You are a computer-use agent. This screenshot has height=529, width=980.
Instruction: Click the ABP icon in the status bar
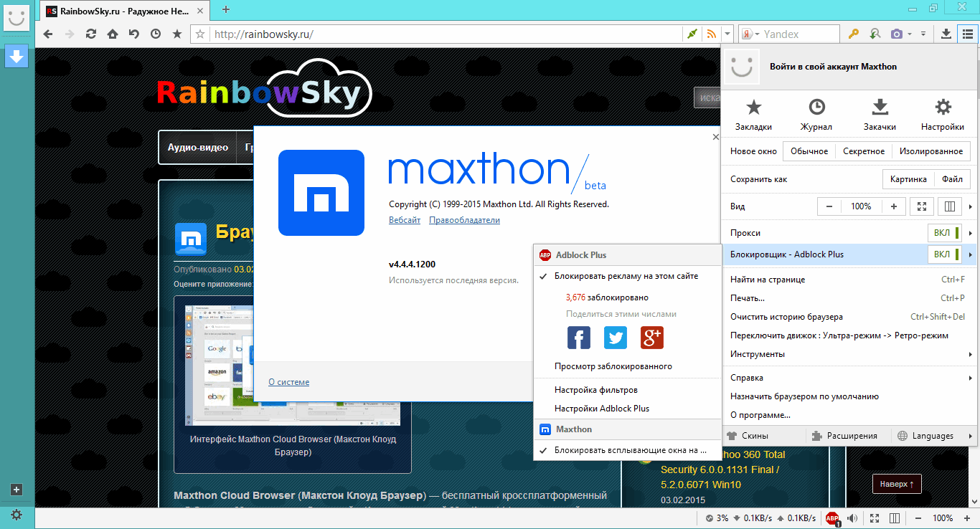point(832,518)
